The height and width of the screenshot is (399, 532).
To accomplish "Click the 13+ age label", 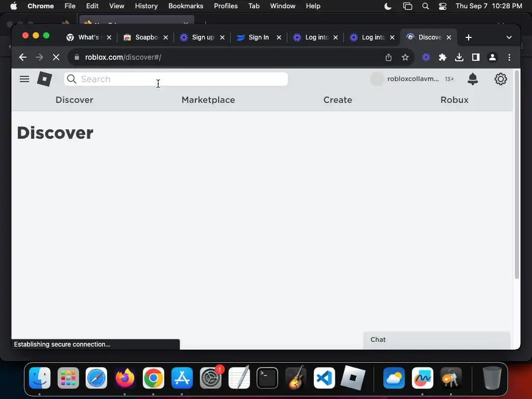I will [449, 79].
